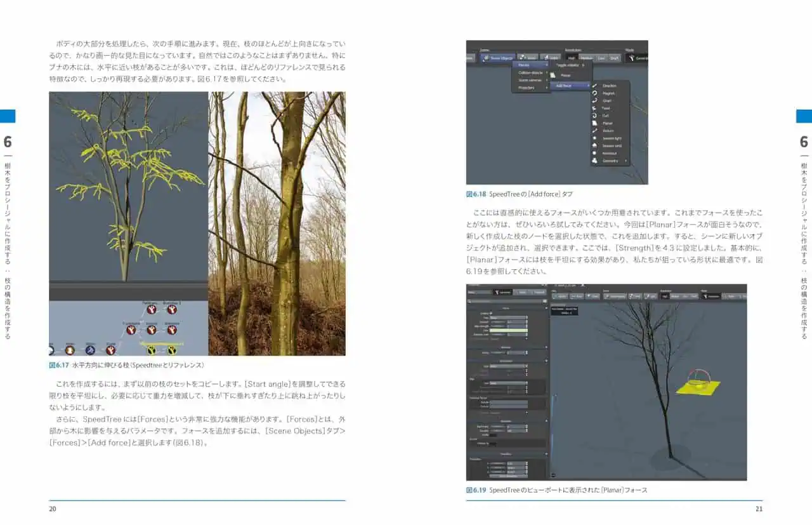Choose the Direction force icon in the menu
The height and width of the screenshot is (525, 812).
pyautogui.click(x=594, y=86)
